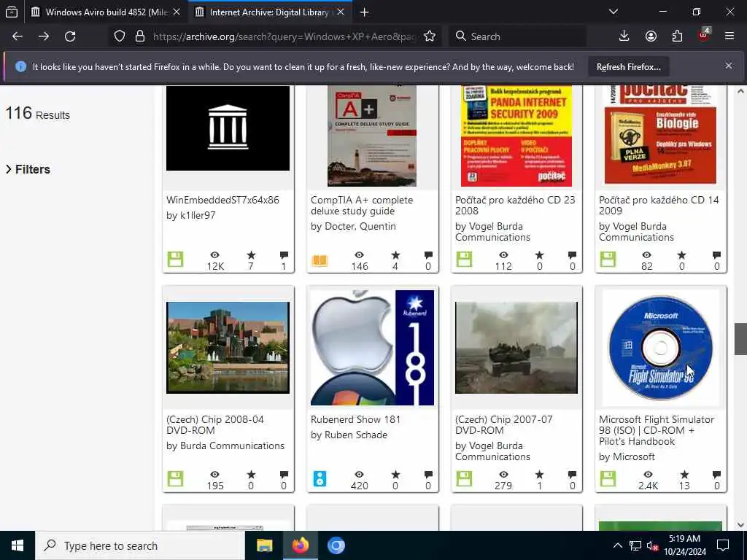Screen dimensions: 747x560
Task: Click the Rubenerd Show 181 cover art
Action: pyautogui.click(x=372, y=348)
